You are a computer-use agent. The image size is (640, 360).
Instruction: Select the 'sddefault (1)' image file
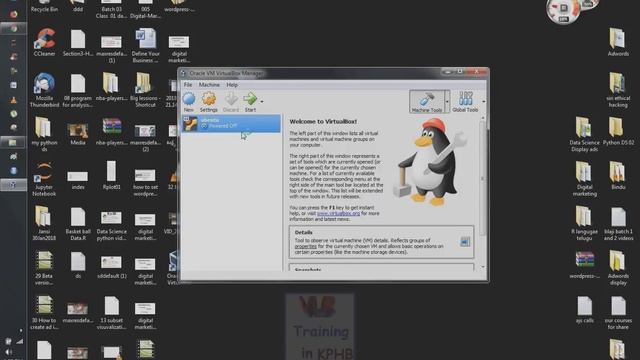[x=111, y=267]
